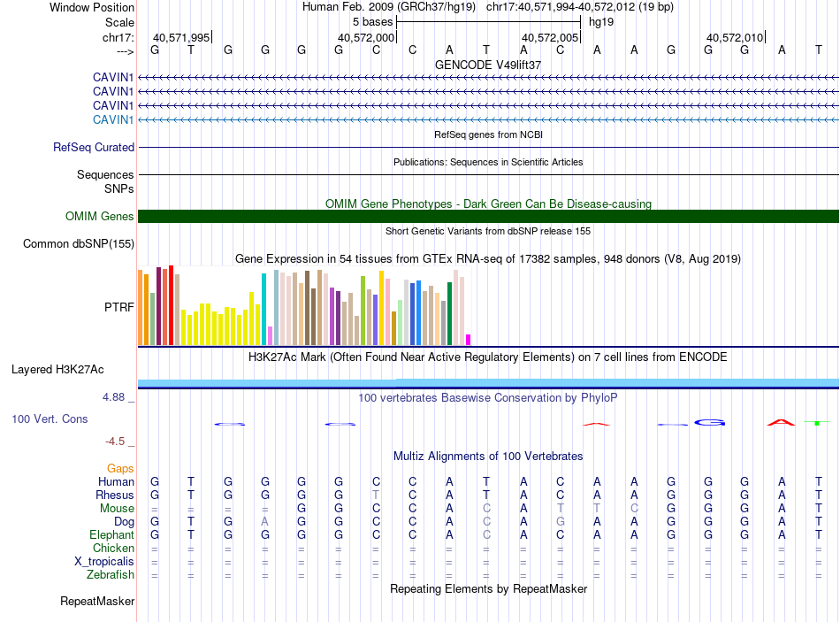The width and height of the screenshot is (840, 622).
Task: Click the OMIM Genes track label
Action: point(99,216)
